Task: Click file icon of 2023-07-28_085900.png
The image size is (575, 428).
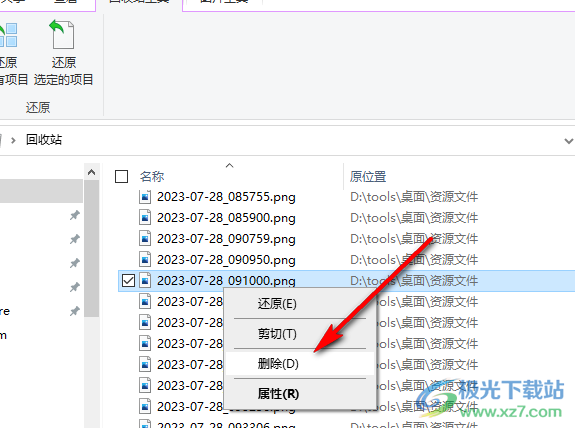Action: [145, 218]
